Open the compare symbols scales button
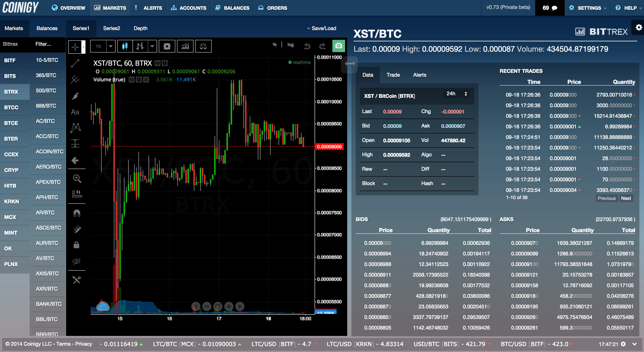The height and width of the screenshot is (352, 644). [x=203, y=46]
